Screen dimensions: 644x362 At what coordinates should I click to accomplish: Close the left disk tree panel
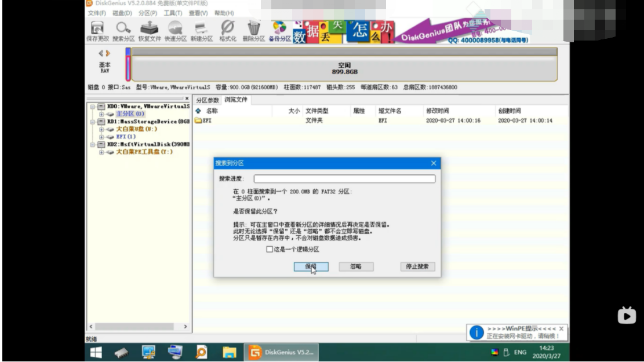187,98
